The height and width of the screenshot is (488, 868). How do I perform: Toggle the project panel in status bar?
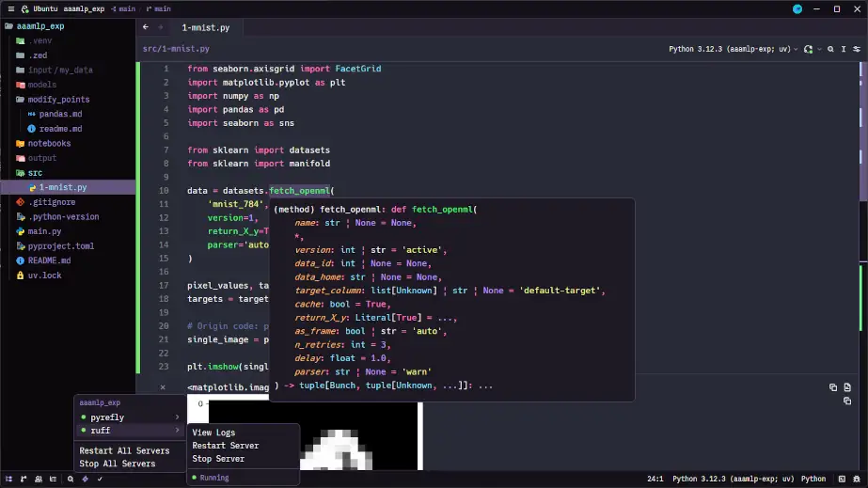[x=8, y=480]
